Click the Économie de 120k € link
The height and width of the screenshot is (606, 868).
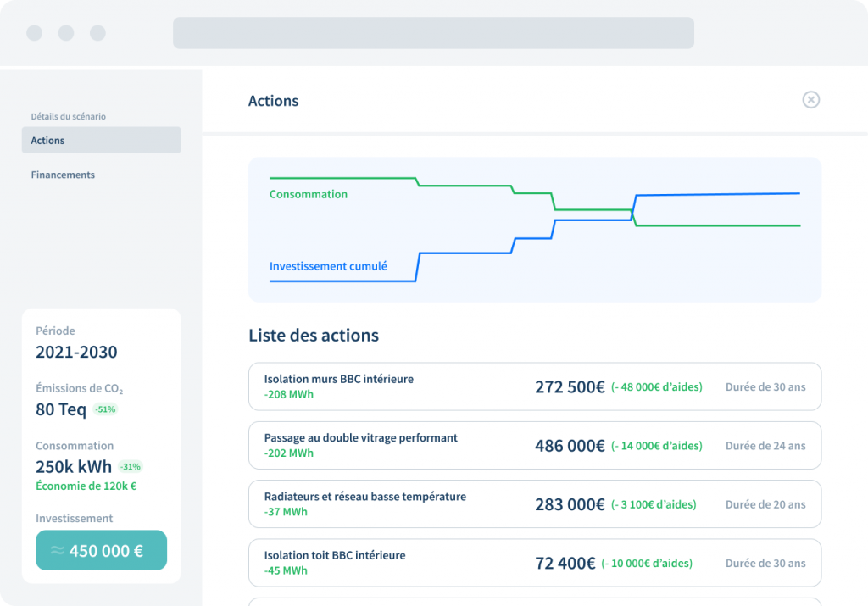tap(86, 486)
